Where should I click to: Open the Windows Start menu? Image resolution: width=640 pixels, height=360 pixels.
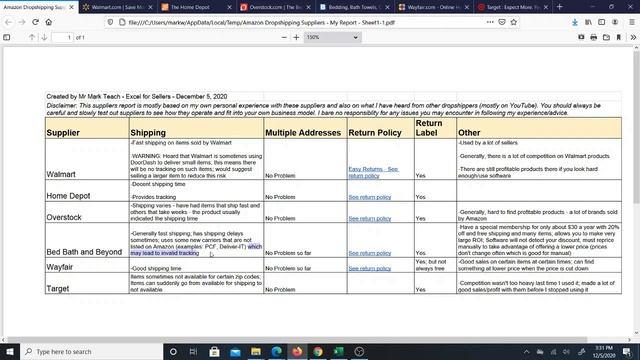[x=10, y=351]
